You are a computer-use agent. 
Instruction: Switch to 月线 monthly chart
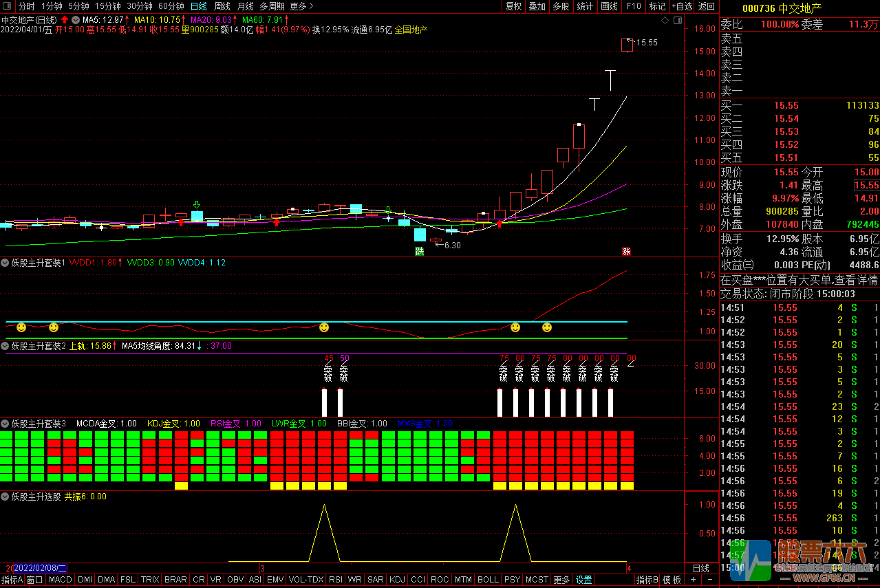[x=245, y=6]
